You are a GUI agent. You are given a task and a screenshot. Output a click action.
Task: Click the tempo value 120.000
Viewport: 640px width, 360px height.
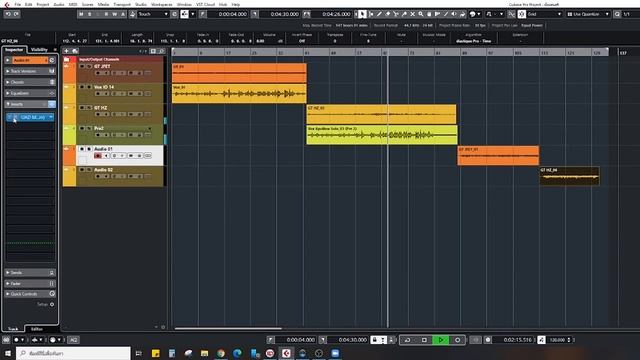[x=557, y=340]
